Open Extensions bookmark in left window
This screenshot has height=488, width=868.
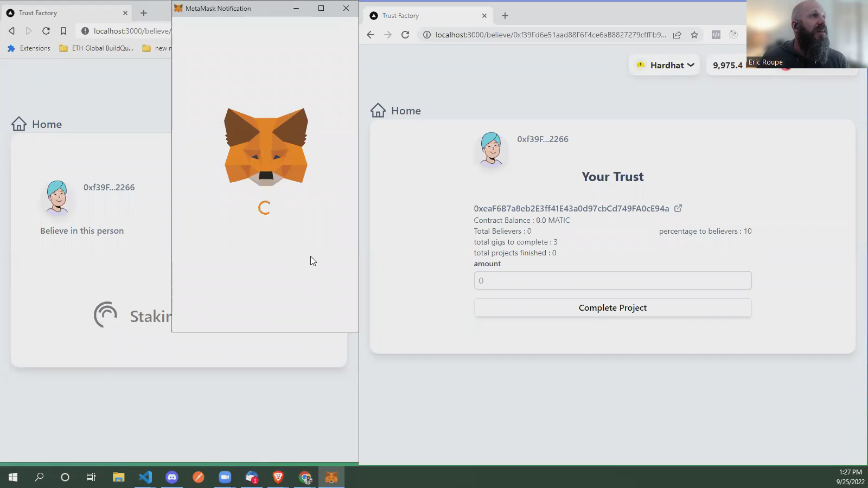click(29, 48)
